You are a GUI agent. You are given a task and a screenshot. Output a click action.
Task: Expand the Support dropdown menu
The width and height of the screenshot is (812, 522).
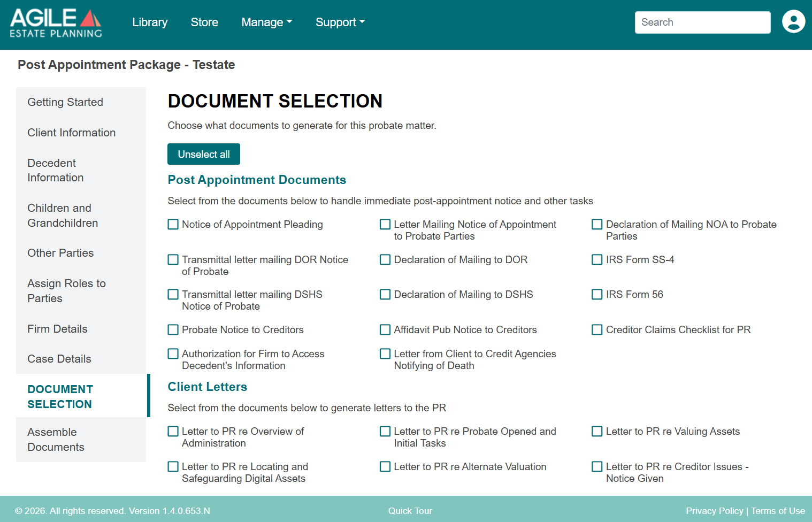340,22
